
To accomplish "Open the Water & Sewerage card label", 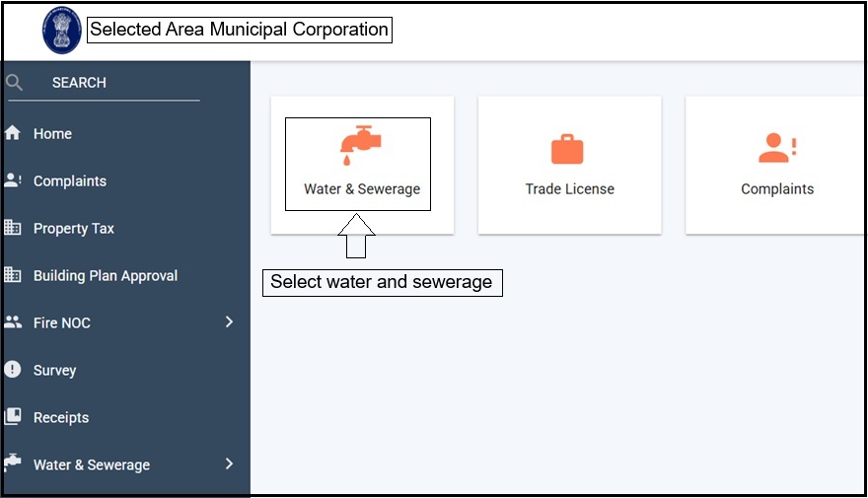I will (x=362, y=189).
